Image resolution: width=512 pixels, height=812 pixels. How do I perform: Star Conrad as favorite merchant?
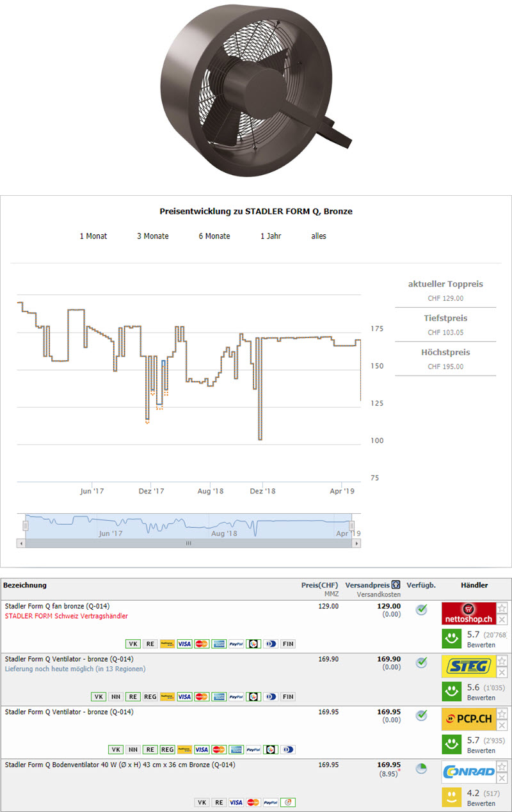point(502,767)
